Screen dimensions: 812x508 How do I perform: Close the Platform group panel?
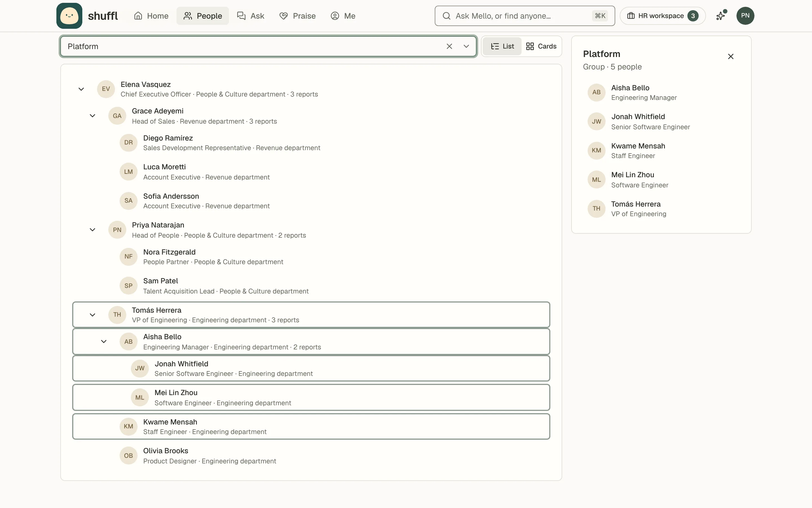tap(731, 56)
